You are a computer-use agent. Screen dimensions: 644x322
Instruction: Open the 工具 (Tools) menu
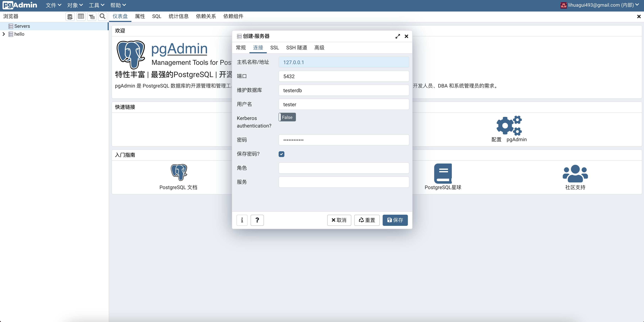(96, 5)
